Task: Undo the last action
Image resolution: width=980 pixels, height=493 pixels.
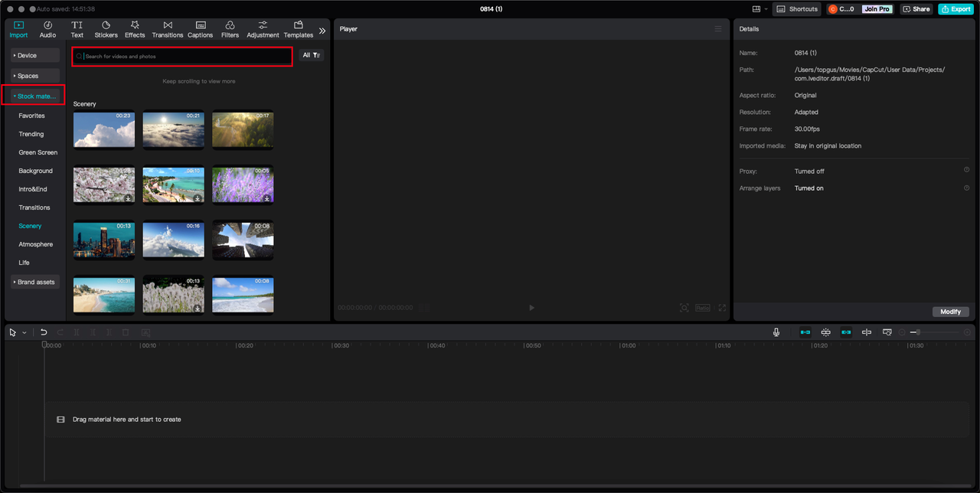Action: [44, 332]
